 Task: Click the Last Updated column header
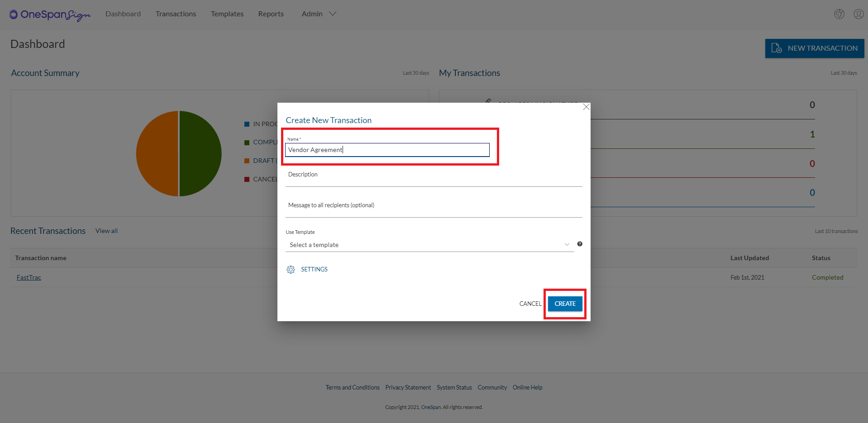click(x=749, y=258)
